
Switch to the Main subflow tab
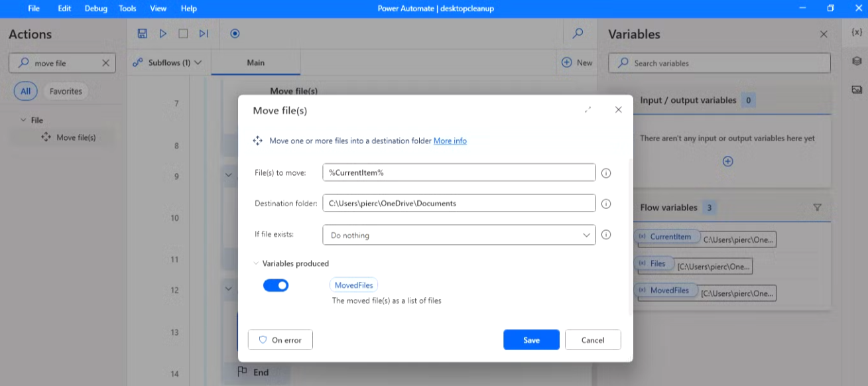coord(256,62)
